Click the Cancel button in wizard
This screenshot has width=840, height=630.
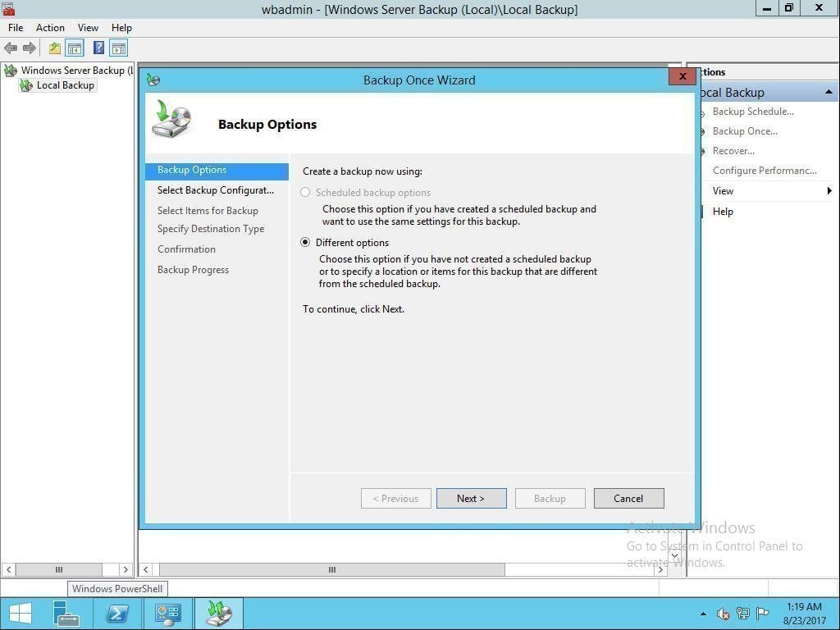[x=628, y=498]
